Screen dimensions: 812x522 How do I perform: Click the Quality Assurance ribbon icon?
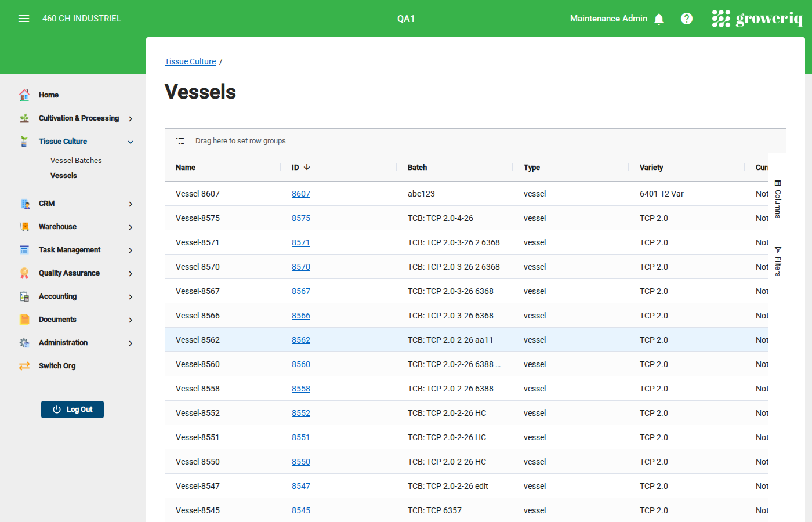(24, 273)
